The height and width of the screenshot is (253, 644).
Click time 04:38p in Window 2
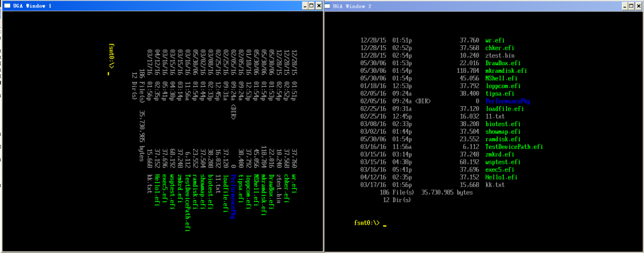pyautogui.click(x=402, y=162)
